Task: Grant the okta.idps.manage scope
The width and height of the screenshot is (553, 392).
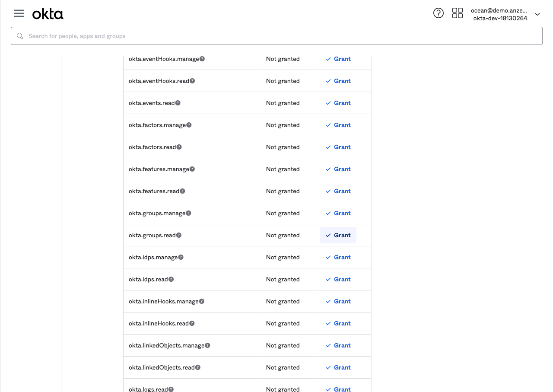Action: point(338,257)
